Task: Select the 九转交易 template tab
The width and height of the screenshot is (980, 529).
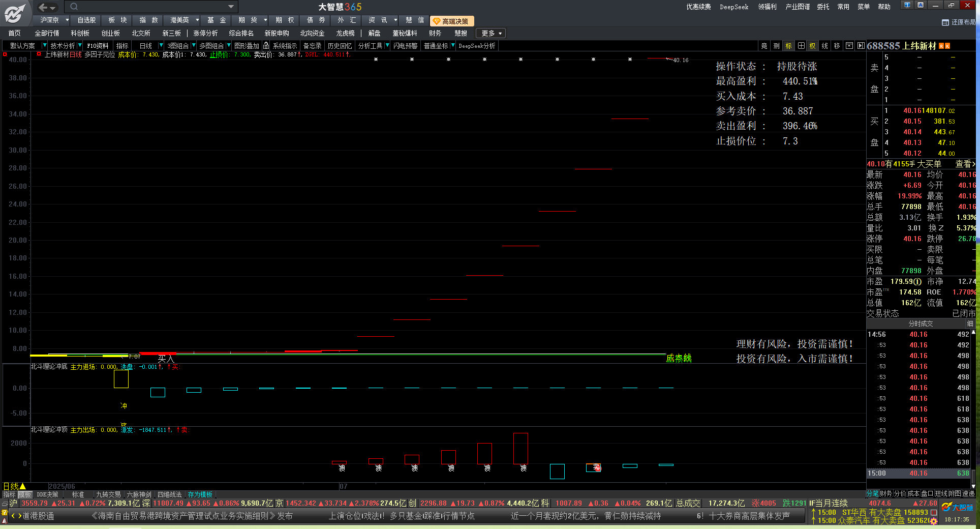Action: pos(108,494)
